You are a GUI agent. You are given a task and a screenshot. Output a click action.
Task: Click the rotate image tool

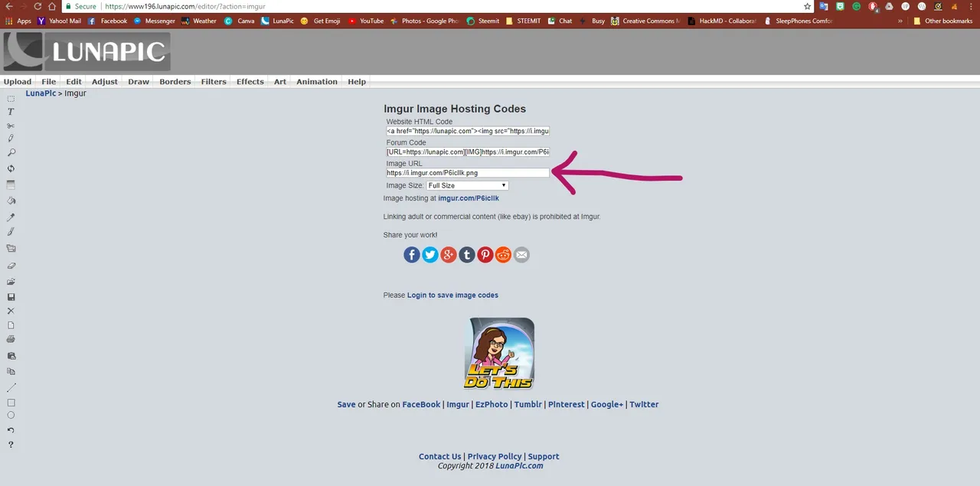coord(11,168)
